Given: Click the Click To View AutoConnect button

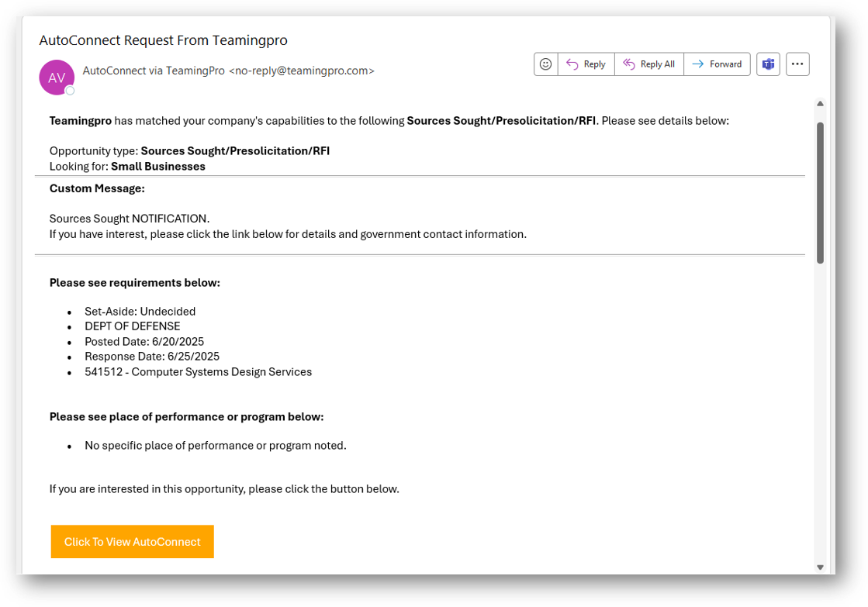Looking at the screenshot, I should [x=133, y=542].
